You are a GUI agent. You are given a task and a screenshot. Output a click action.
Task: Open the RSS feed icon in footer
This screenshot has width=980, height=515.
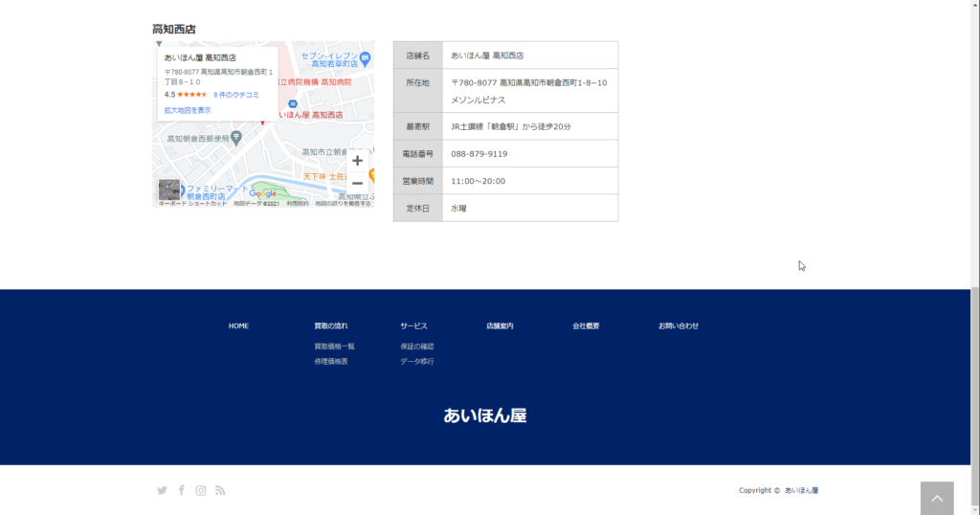click(220, 491)
